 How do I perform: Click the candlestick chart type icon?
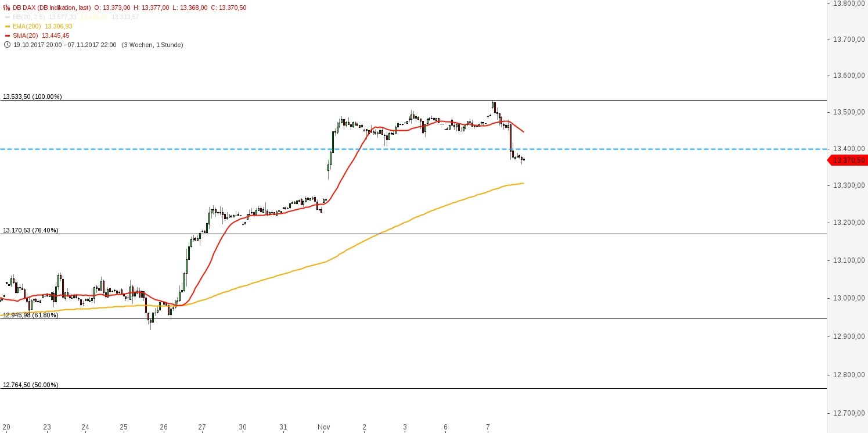(x=6, y=8)
